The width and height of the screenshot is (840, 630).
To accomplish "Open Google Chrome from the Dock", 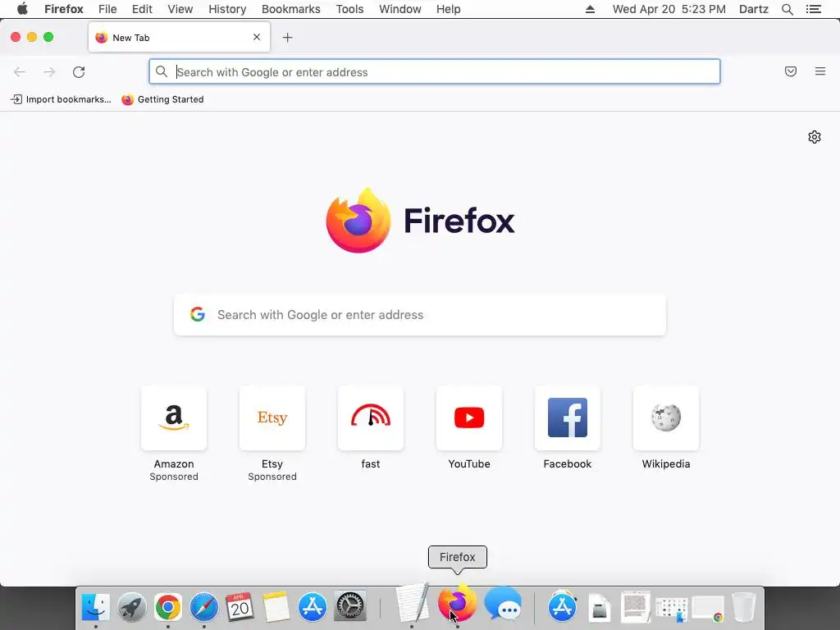I will pos(167,607).
